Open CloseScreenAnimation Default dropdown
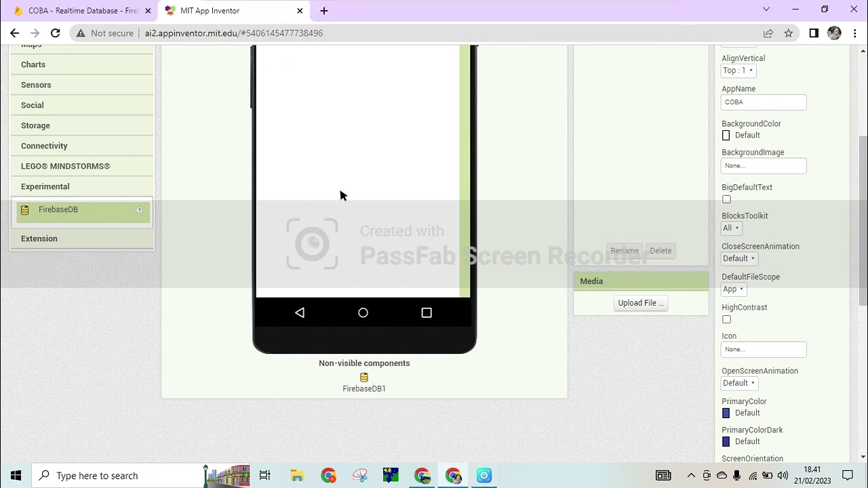The height and width of the screenshot is (488, 868). 738,258
